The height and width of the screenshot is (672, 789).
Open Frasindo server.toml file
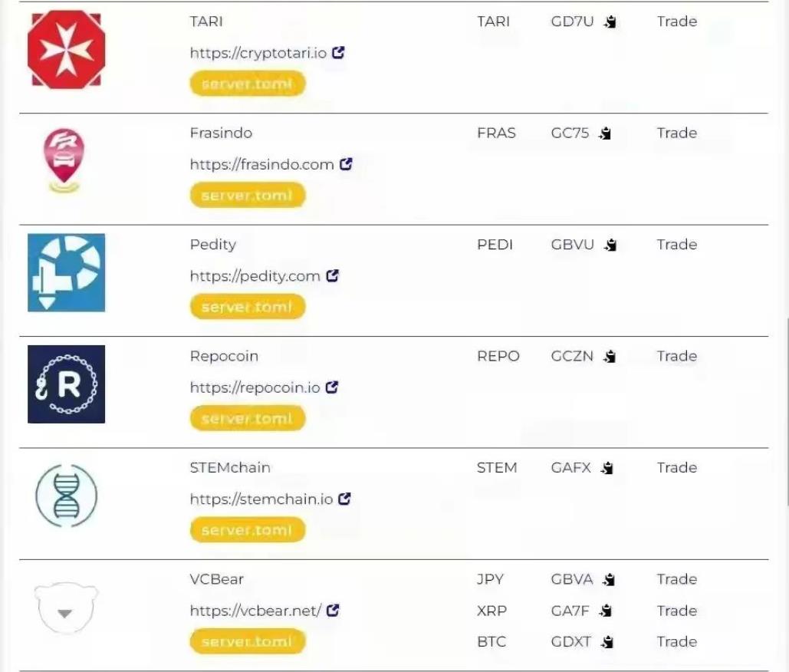248,195
